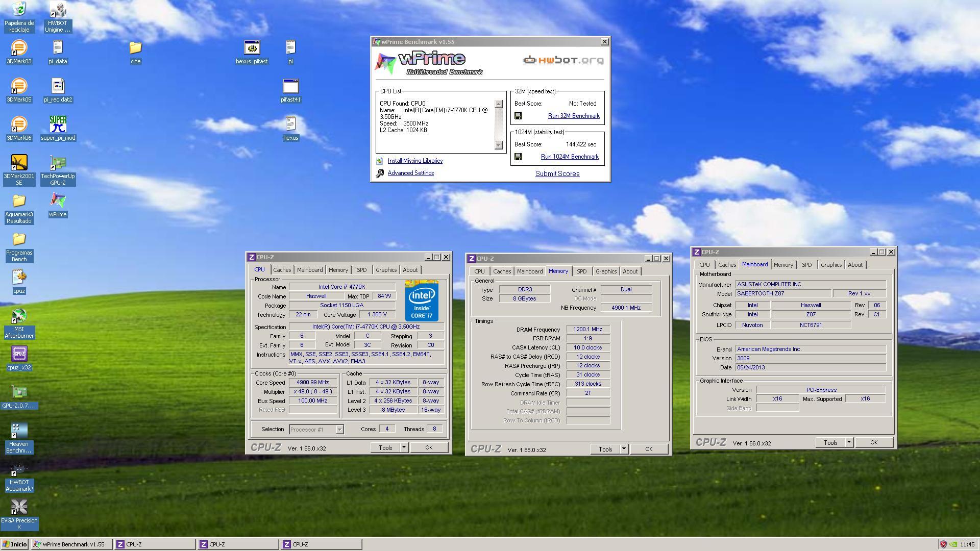Expand Tools arrow in CPU-Z CPU window
This screenshot has width=980, height=551.
403,447
